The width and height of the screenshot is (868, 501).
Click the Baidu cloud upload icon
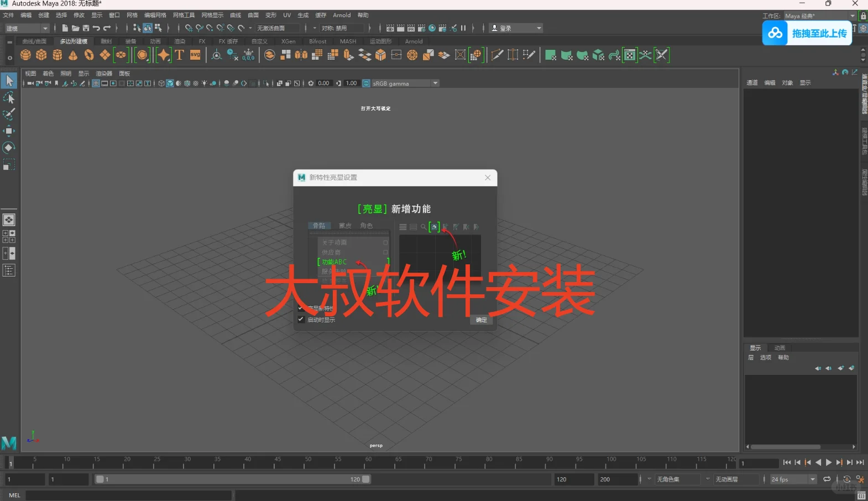775,33
